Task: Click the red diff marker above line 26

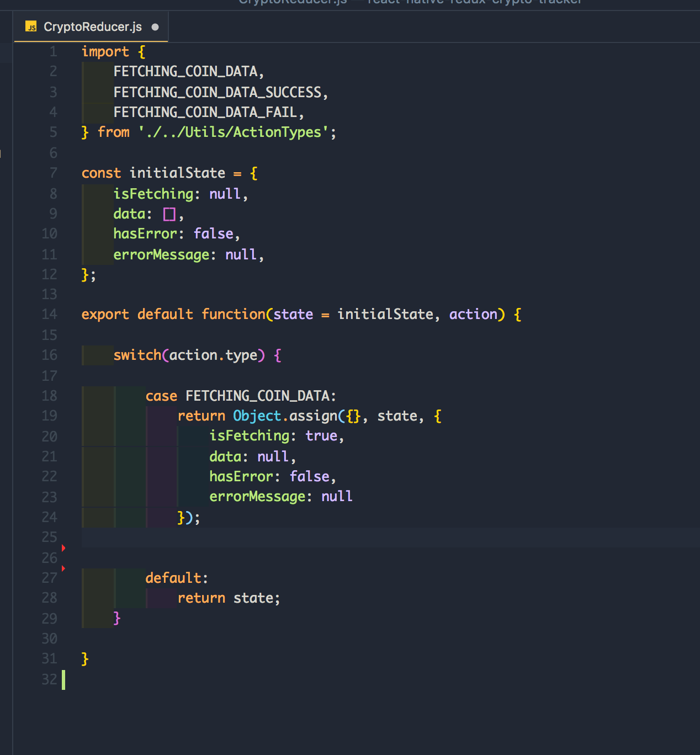Action: [63, 547]
